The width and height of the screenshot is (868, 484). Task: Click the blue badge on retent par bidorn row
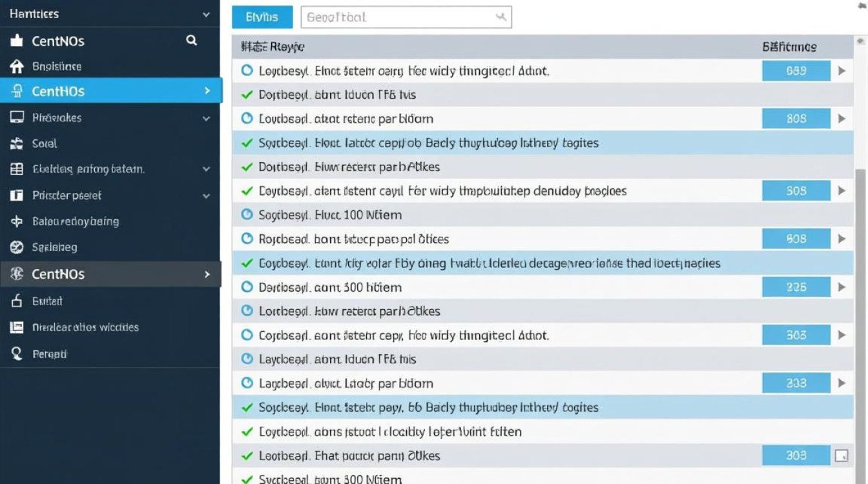(x=796, y=119)
